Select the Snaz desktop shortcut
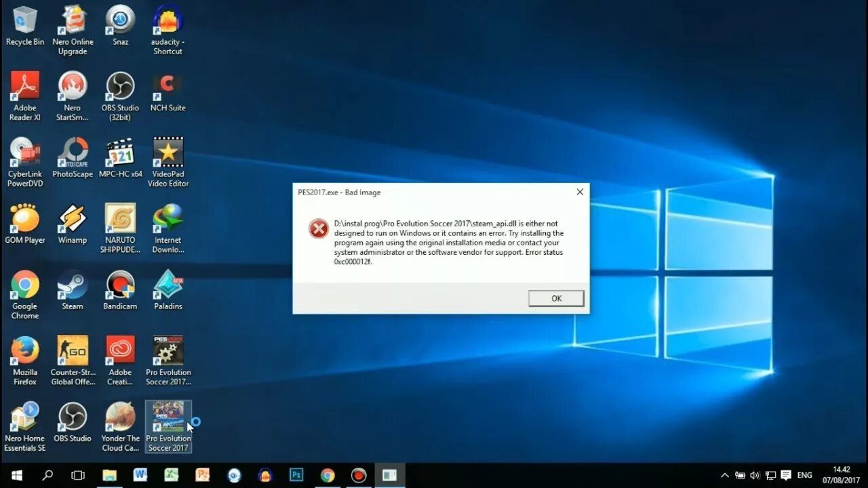 (x=121, y=26)
